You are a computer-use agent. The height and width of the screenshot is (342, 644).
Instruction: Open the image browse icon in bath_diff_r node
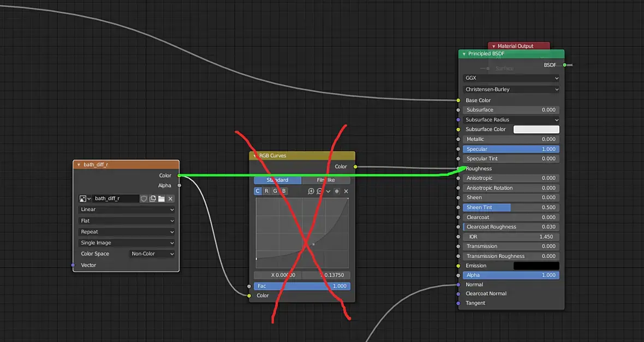(x=85, y=198)
